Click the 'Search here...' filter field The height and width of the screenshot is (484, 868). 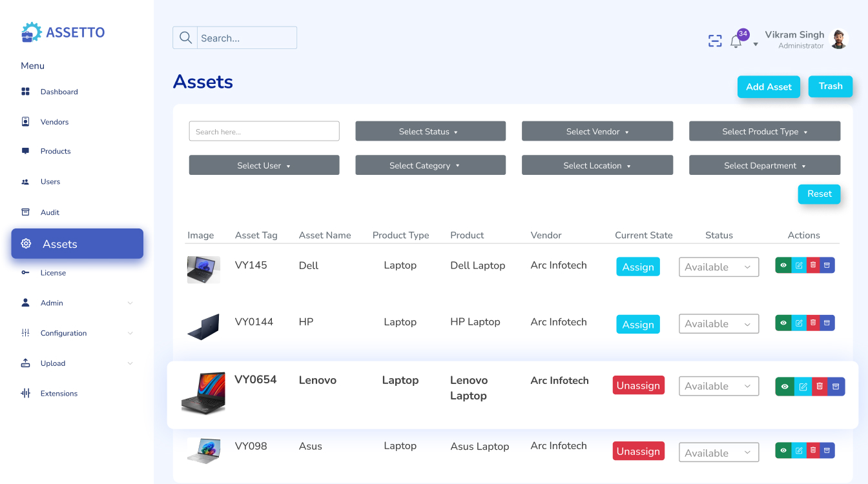[x=263, y=132]
